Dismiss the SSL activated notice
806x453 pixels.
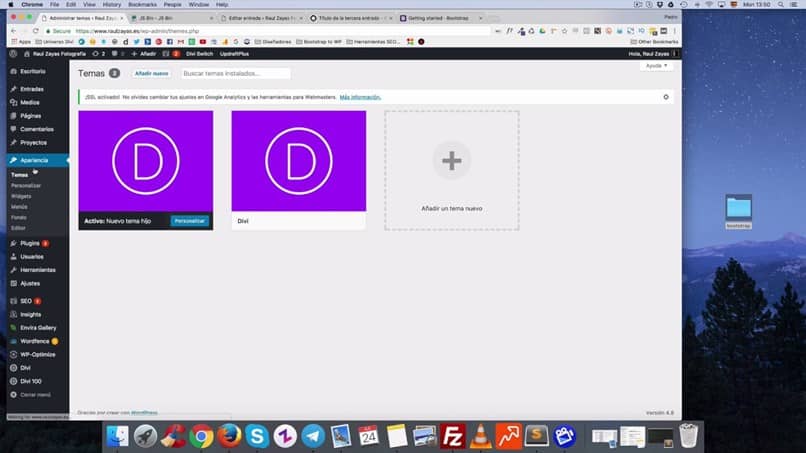[666, 97]
